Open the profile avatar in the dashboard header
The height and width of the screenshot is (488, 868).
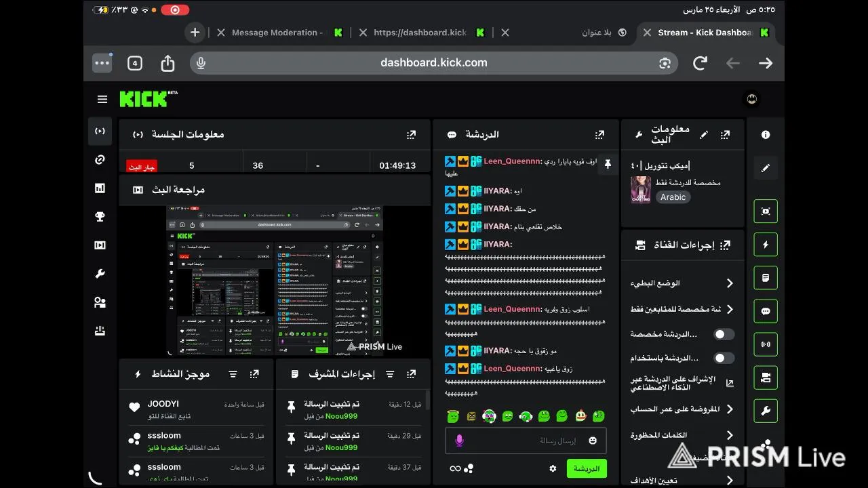[x=751, y=99]
